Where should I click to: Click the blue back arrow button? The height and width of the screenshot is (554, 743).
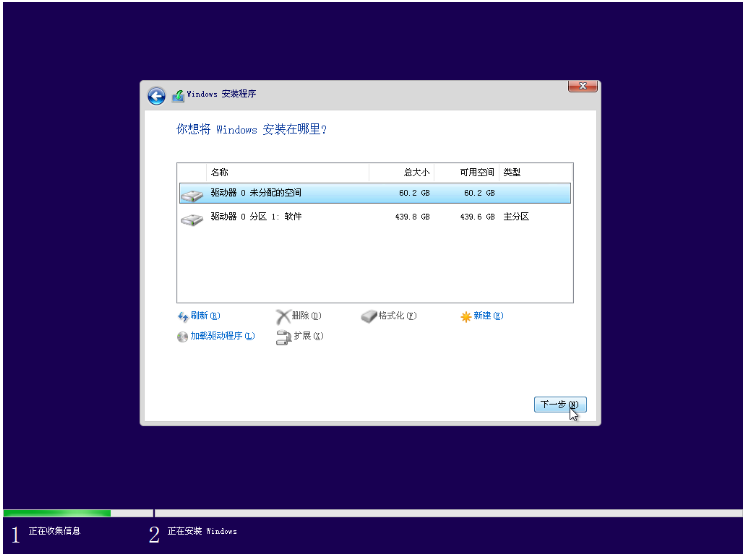pos(156,96)
